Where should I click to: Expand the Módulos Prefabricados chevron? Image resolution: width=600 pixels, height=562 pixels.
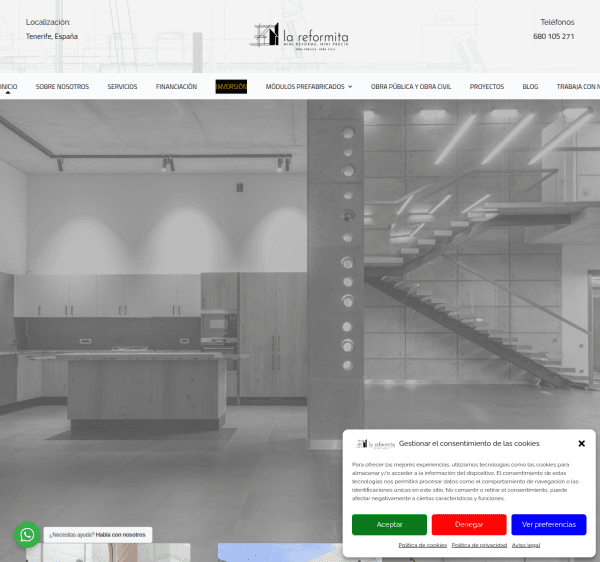[350, 87]
